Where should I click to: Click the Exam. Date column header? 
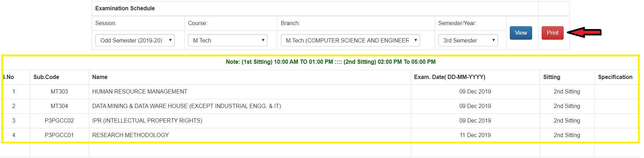[449, 77]
